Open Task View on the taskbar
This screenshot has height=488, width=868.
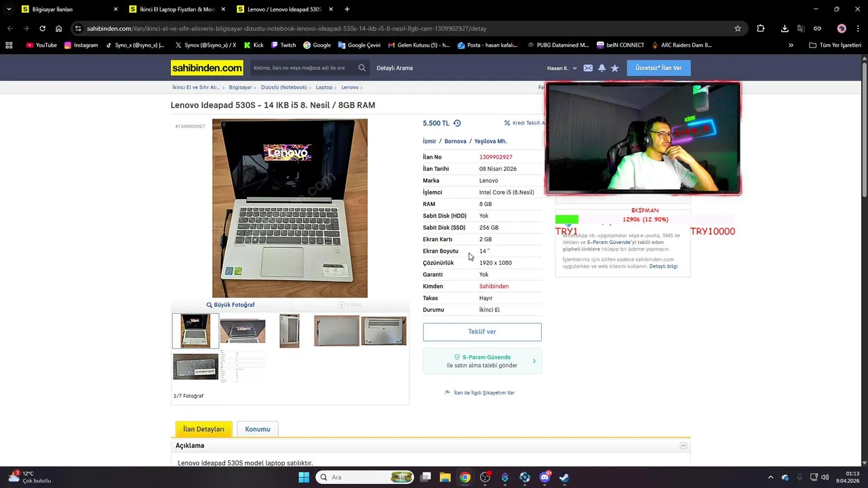click(425, 477)
